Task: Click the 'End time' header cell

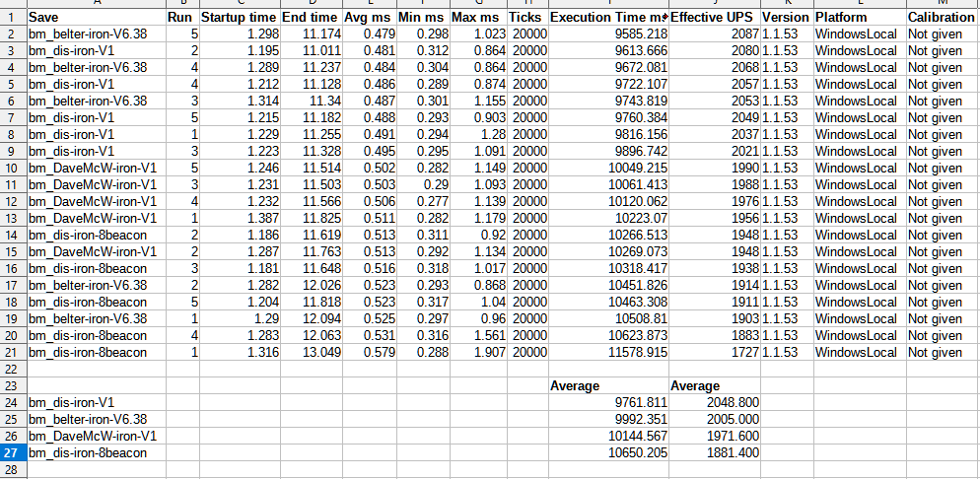Action: pyautogui.click(x=312, y=18)
